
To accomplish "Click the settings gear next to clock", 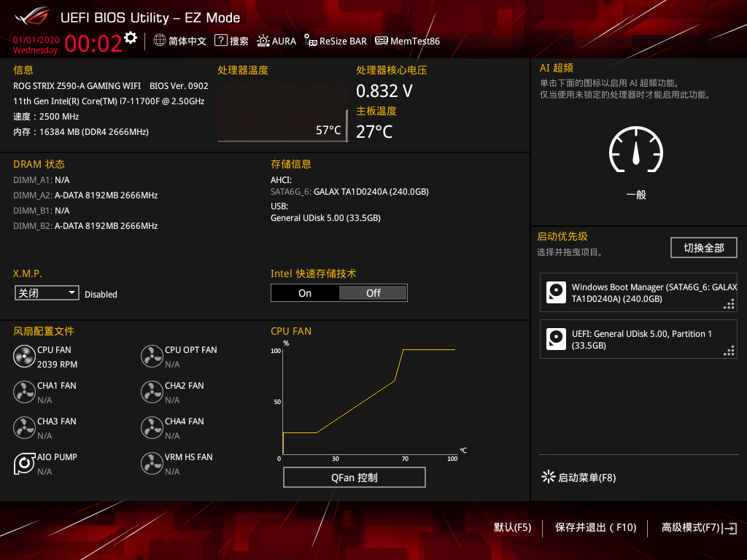I will pos(131,38).
